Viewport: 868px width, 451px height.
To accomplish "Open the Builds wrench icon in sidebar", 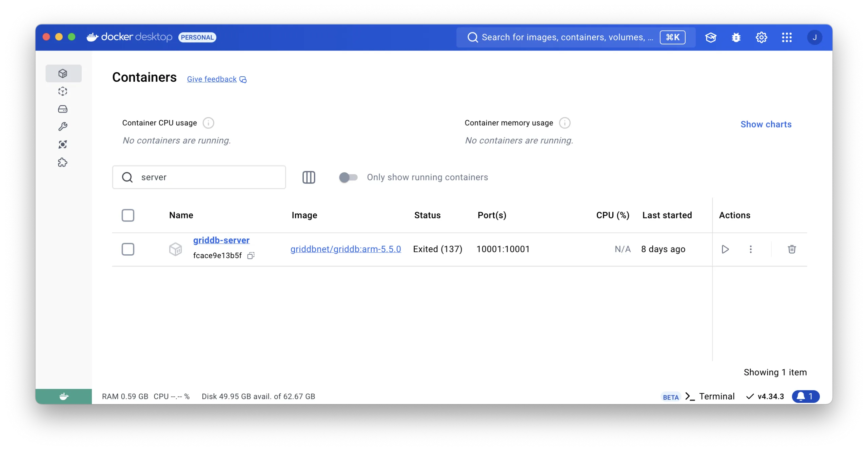I will click(x=63, y=126).
